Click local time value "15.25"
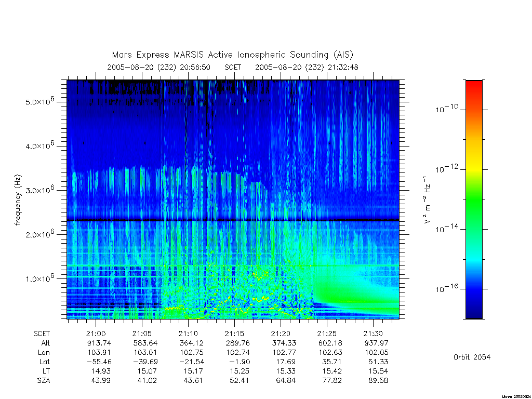This screenshot has width=532, height=399. coord(239,371)
